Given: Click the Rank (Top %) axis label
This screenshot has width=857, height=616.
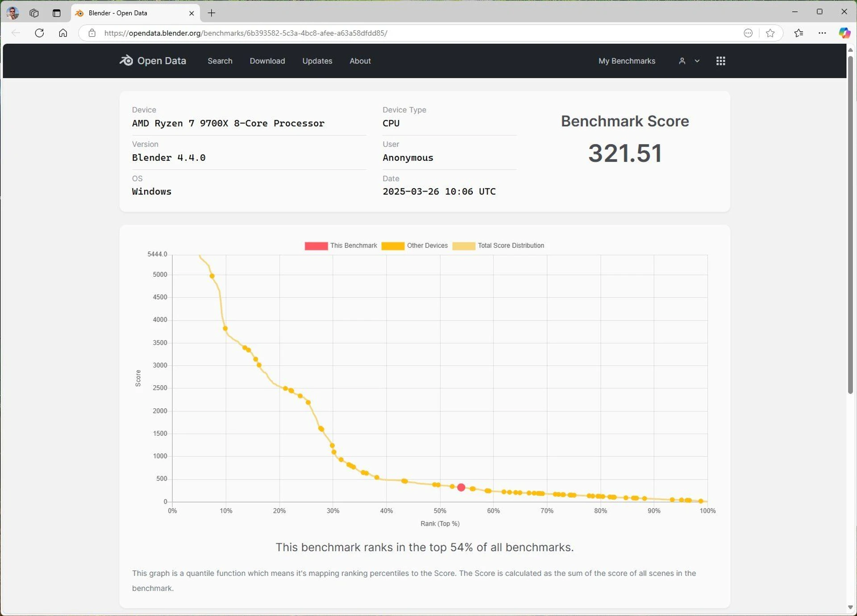Looking at the screenshot, I should tap(440, 524).
